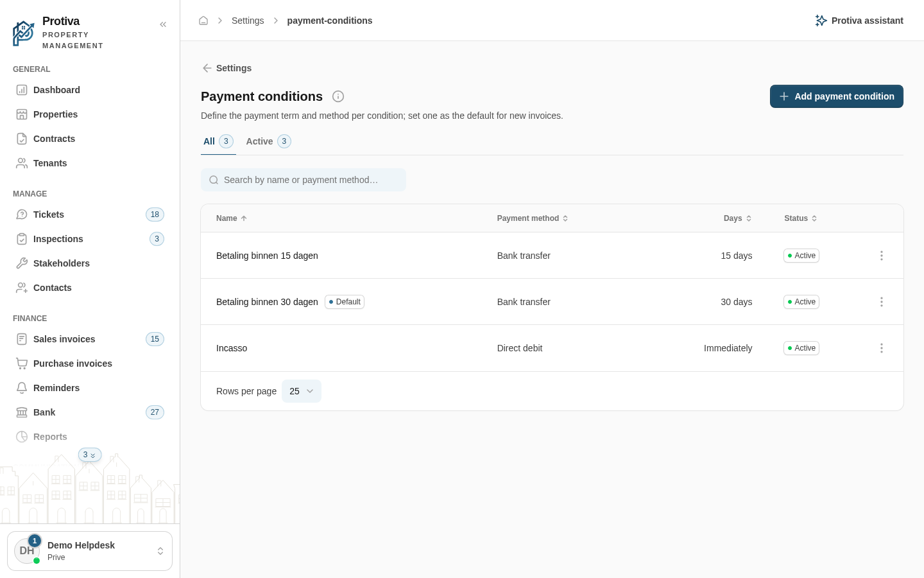Click the Immediately value in the Days column
Screen dimensions: 924x578
pyautogui.click(x=728, y=348)
